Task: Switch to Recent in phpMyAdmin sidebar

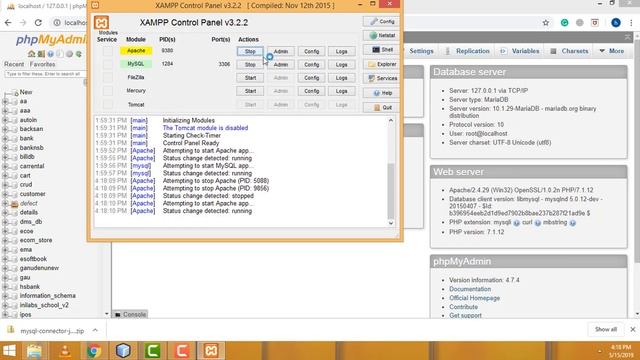Action: pyautogui.click(x=14, y=64)
